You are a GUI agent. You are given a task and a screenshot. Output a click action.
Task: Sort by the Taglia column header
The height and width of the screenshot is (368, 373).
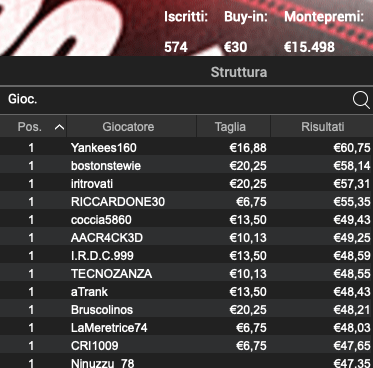click(x=230, y=127)
